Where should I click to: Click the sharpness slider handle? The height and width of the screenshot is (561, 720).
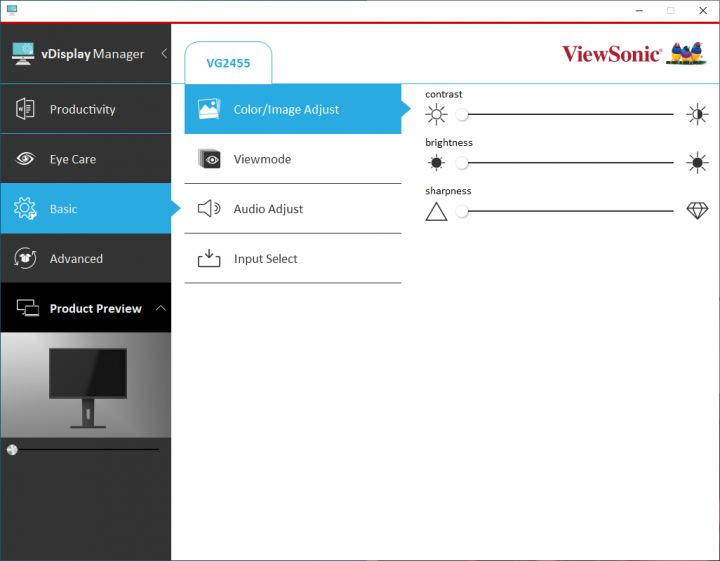pos(462,211)
